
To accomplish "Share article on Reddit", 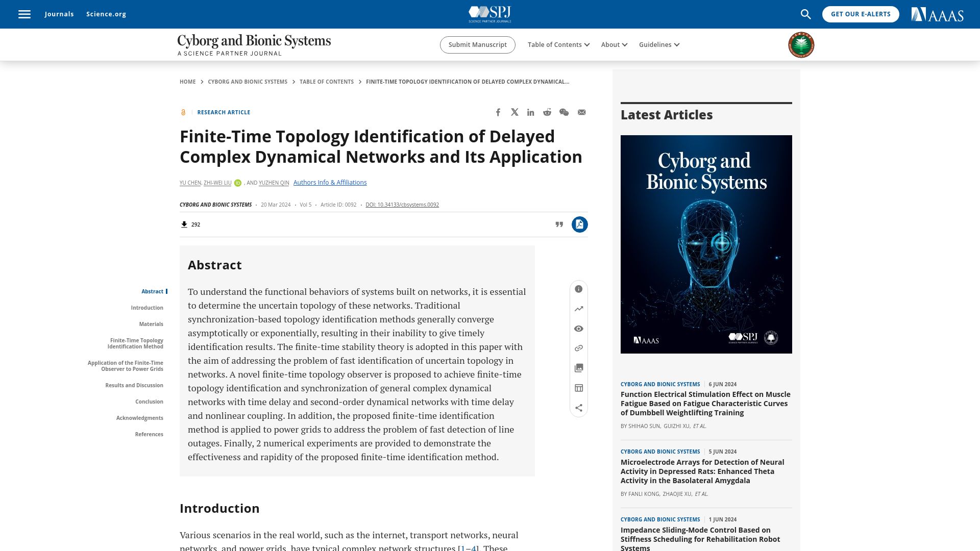I will [x=547, y=112].
